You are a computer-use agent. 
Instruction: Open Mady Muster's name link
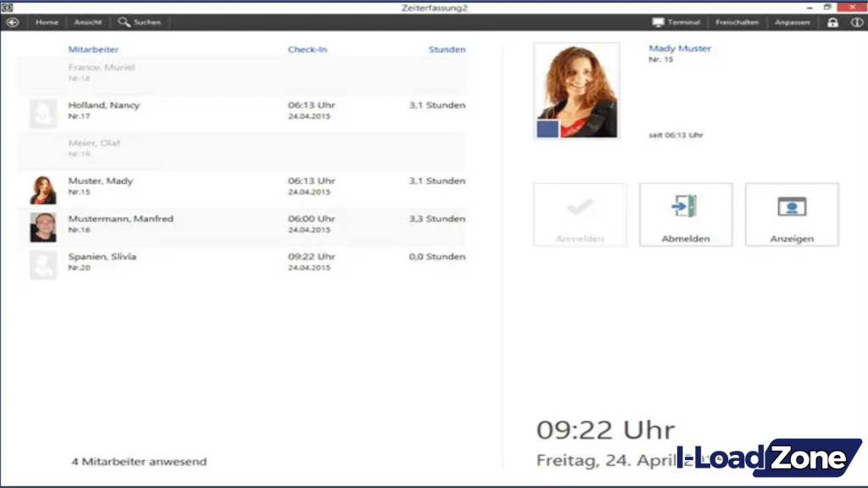[679, 48]
